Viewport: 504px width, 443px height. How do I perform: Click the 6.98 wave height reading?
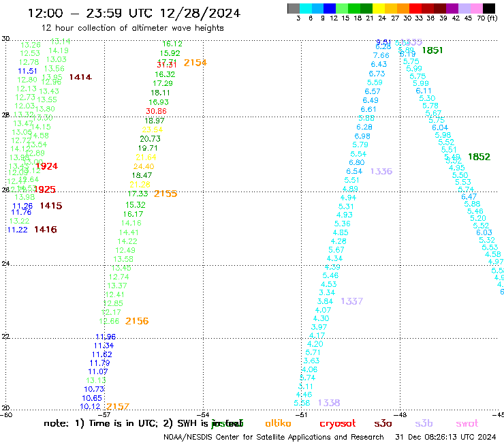point(362,136)
